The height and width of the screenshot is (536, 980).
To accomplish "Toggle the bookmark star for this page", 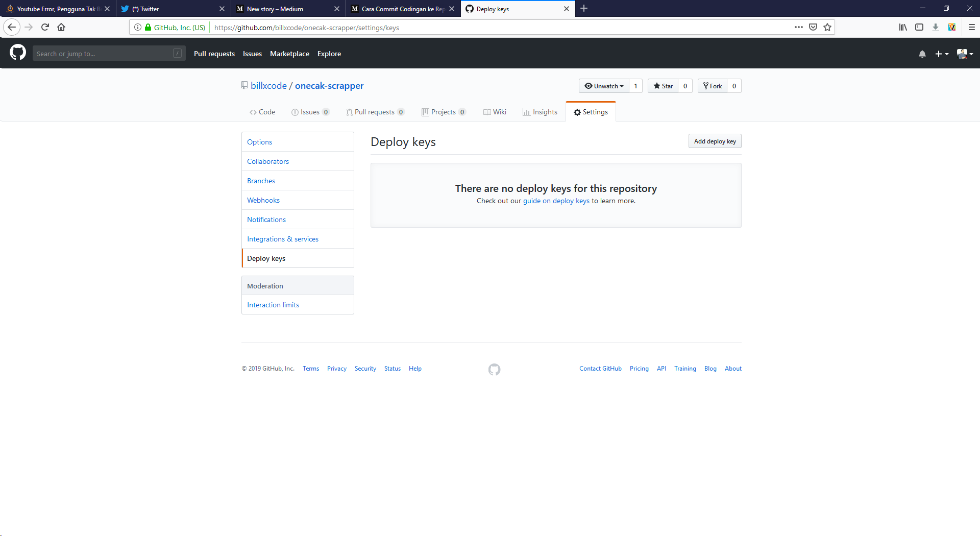I will pyautogui.click(x=827, y=27).
